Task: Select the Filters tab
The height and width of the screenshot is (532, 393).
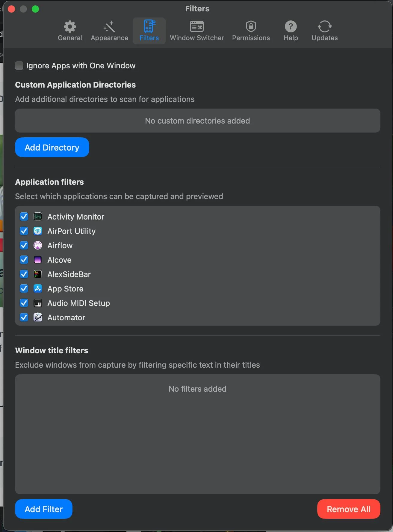Action: pos(149,31)
